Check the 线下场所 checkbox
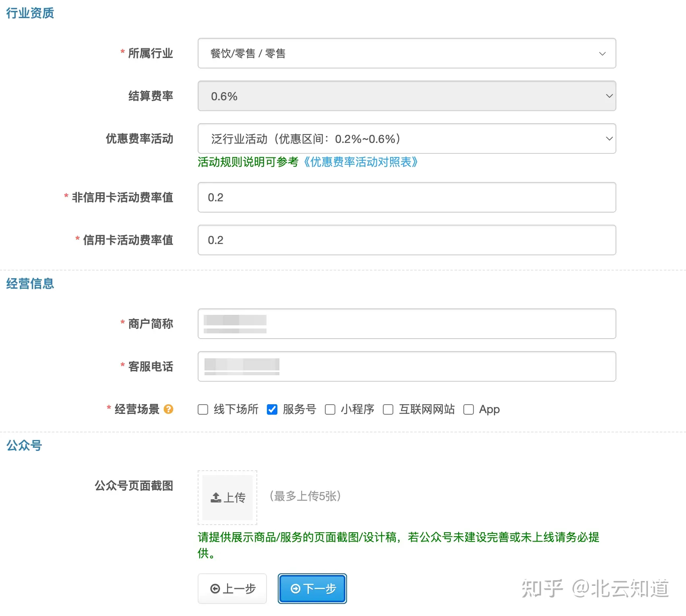Screen dimensions: 686x616 (203, 409)
